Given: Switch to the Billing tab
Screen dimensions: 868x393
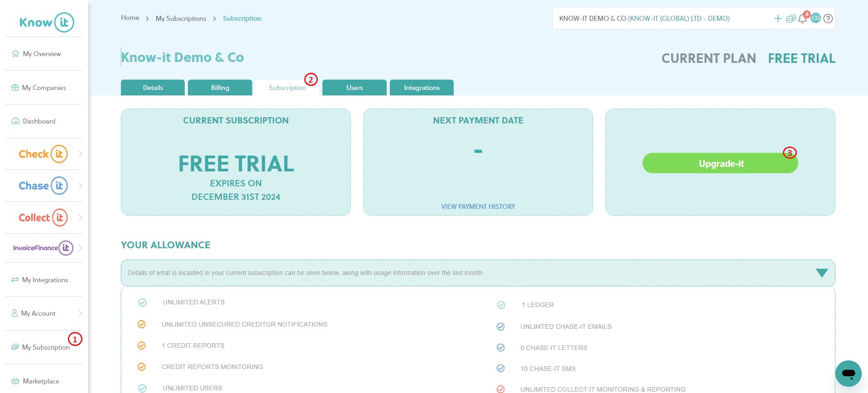Looking at the screenshot, I should tap(220, 87).
